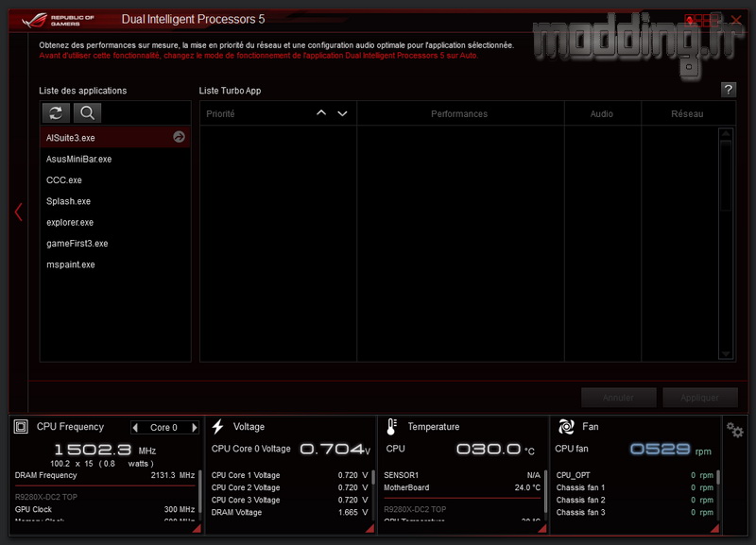This screenshot has height=545, width=756.
Task: Close the Dual Intelligent Processors window
Action: (736, 20)
